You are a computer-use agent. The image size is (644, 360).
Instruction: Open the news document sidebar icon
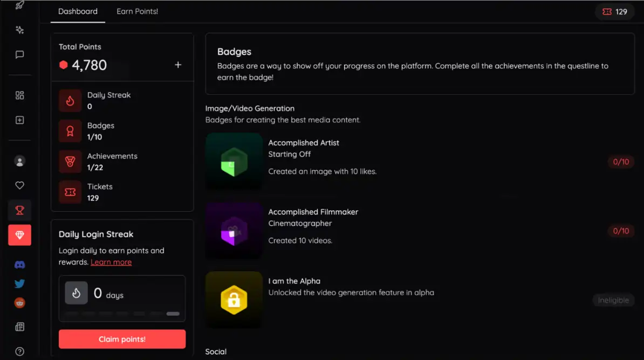(x=19, y=327)
